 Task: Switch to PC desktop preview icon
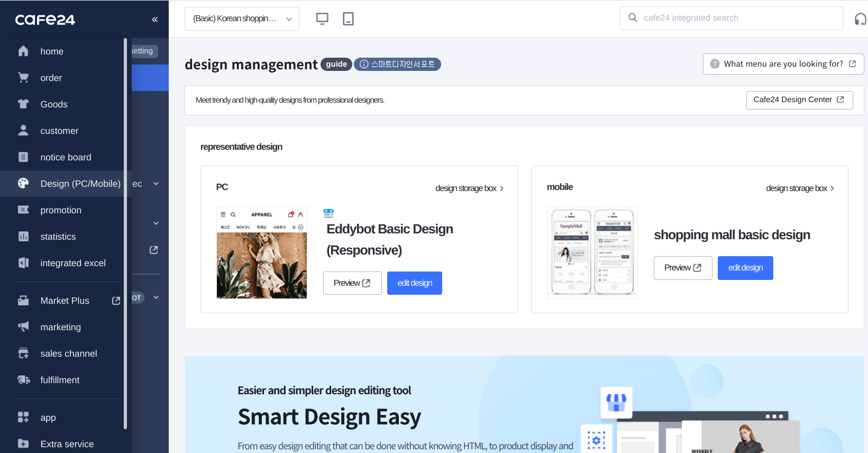coord(322,19)
